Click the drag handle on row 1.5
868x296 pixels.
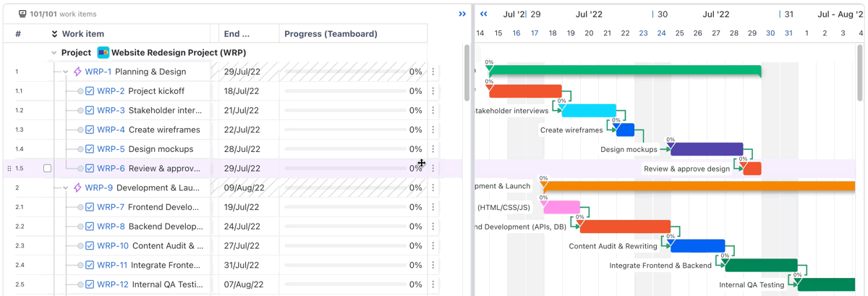point(9,169)
